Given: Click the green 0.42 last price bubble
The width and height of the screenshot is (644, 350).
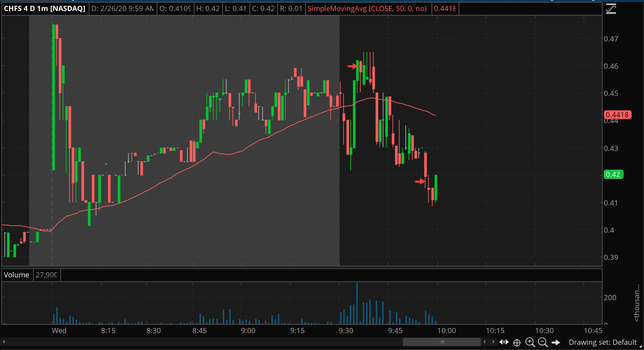Looking at the screenshot, I should pyautogui.click(x=613, y=174).
